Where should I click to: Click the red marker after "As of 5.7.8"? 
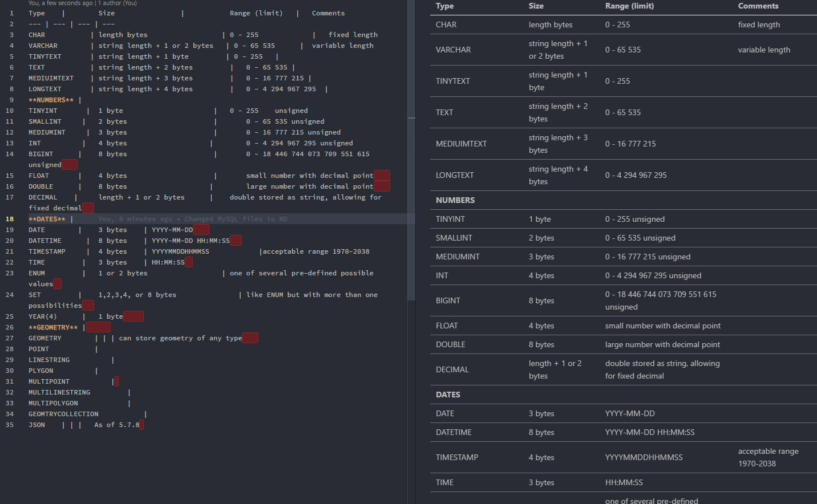coord(140,424)
